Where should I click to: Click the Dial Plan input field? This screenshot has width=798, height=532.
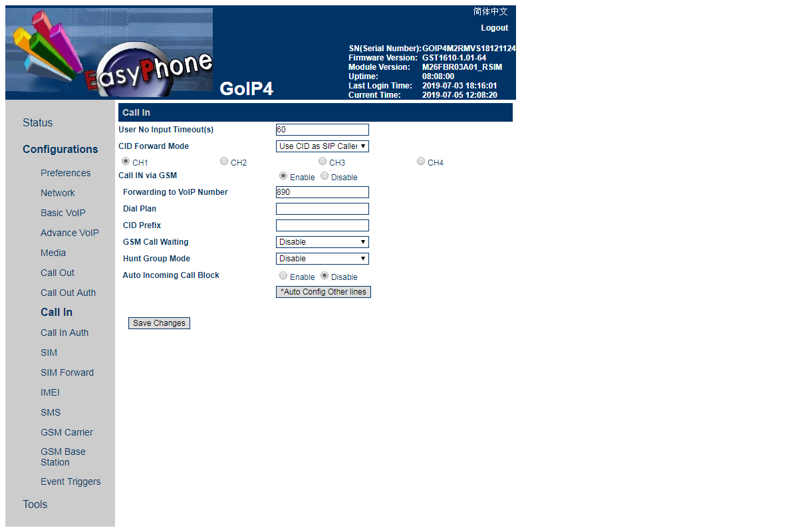(x=322, y=209)
